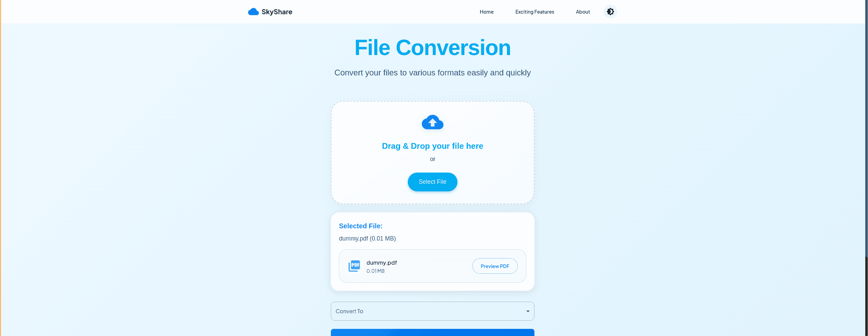868x336 pixels.
Task: Click the cloud upload arrow icon
Action: pos(432,122)
